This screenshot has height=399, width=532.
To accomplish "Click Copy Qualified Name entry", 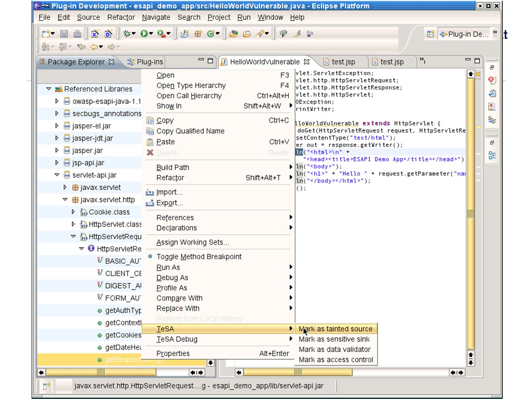I will click(217, 131).
